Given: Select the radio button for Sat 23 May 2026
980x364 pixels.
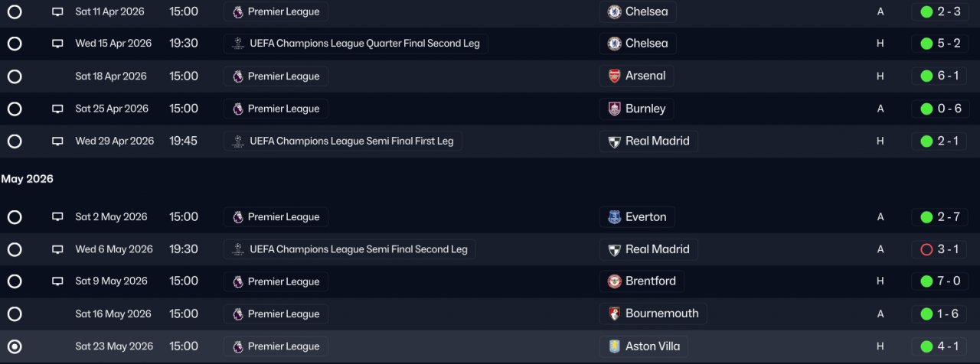Looking at the screenshot, I should [x=15, y=346].
